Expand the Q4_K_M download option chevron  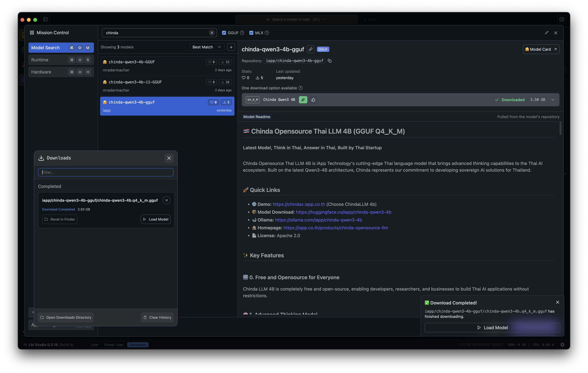pyautogui.click(x=553, y=100)
